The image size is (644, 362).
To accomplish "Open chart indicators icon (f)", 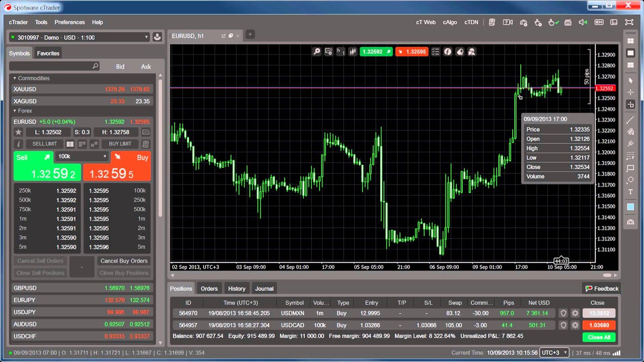I will click(447, 51).
